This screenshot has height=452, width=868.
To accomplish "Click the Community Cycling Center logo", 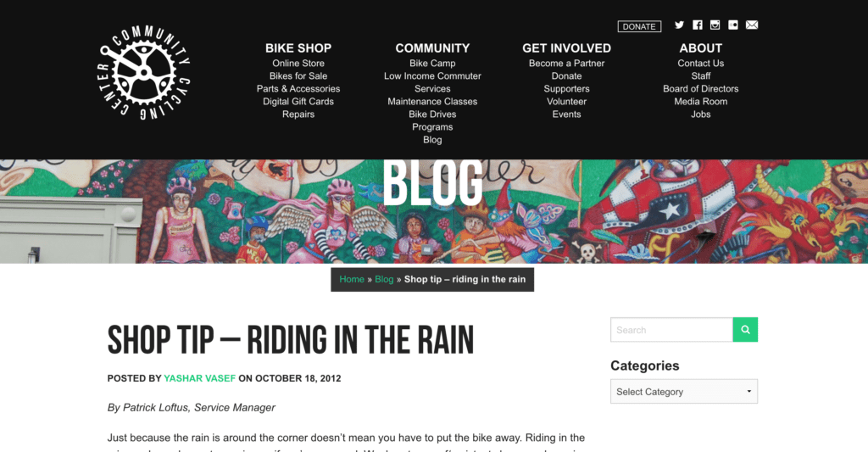I will click(144, 73).
